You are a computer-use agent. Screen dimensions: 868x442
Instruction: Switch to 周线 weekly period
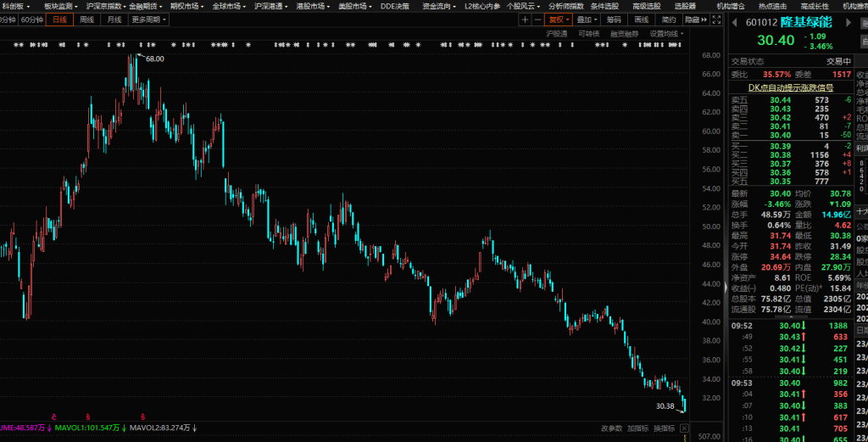(x=87, y=20)
